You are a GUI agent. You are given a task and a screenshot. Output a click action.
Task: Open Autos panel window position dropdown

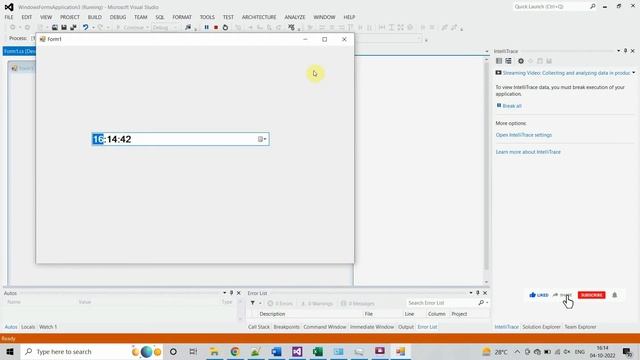coord(224,293)
